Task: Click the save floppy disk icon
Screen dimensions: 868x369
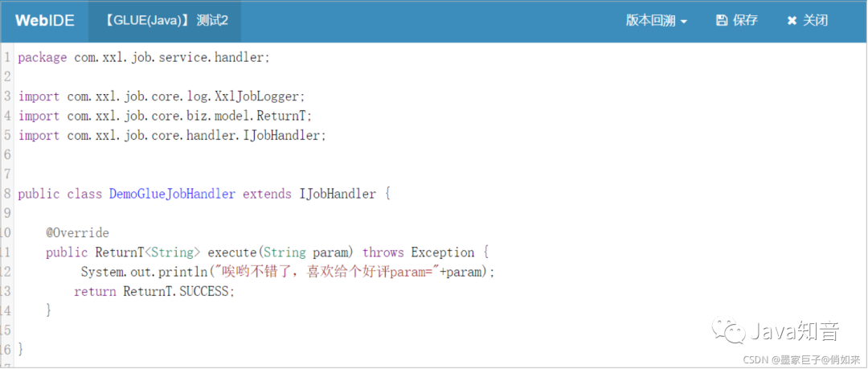Action: pyautogui.click(x=721, y=21)
